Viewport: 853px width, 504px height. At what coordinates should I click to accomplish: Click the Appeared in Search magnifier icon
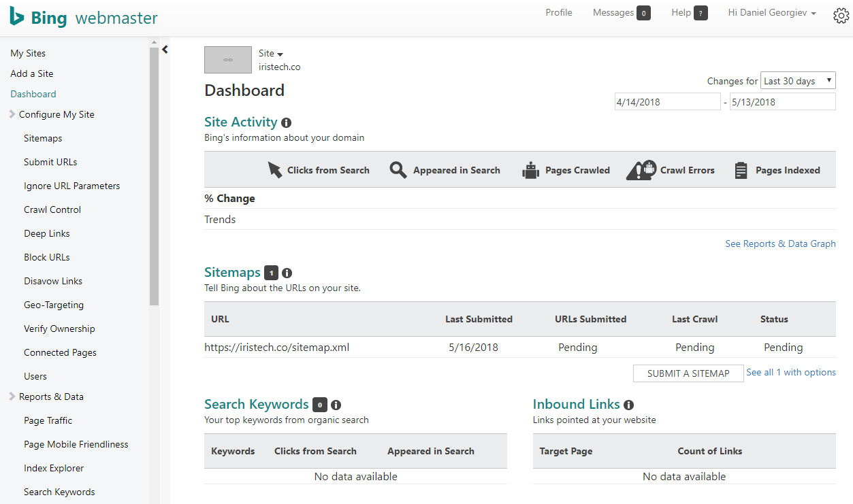(398, 170)
